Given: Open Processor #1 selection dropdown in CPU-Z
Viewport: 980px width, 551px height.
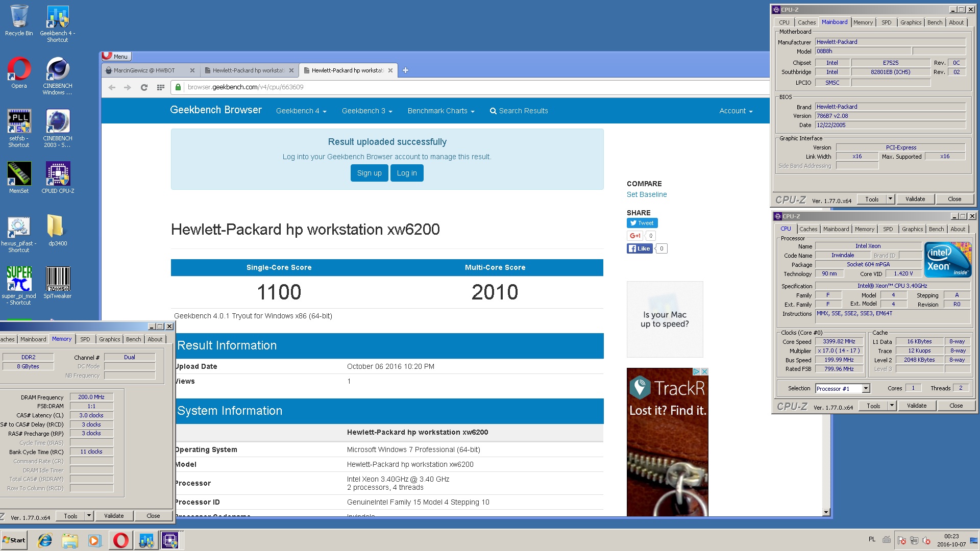Looking at the screenshot, I should (x=866, y=389).
